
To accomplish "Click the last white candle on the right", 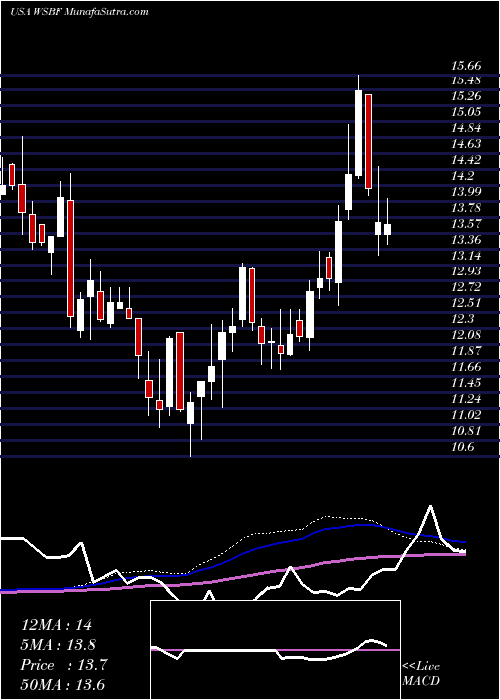I will 388,229.
